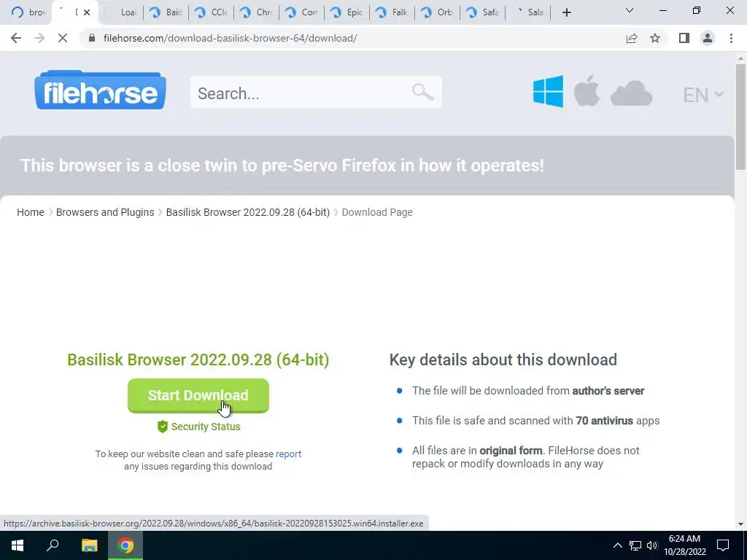The height and width of the screenshot is (560, 747).
Task: Switch to the 'CCle' tab
Action: click(x=211, y=12)
